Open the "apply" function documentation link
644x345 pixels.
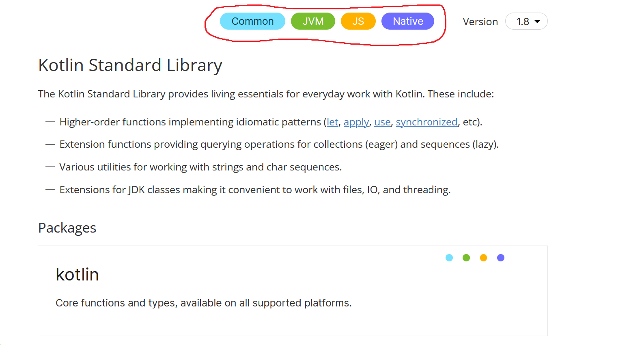pos(356,122)
